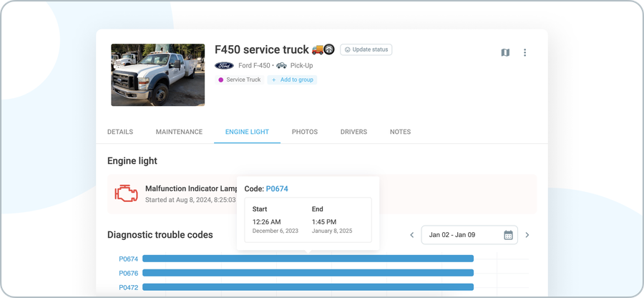Viewport: 644px width, 298px height.
Task: Click the 12:26 AM start time
Action: pyautogui.click(x=266, y=222)
